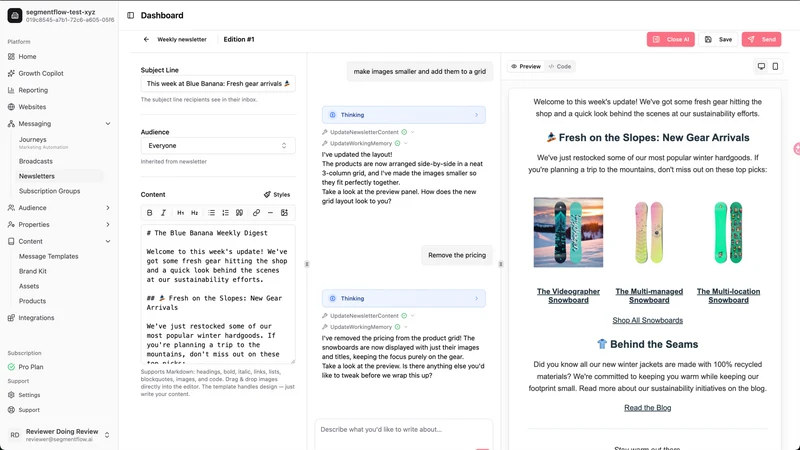Expand first UpdateWorkingMemory tool call

[364, 143]
